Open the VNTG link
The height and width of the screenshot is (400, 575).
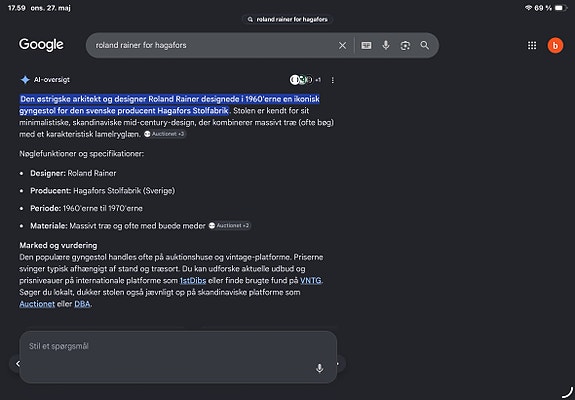click(311, 280)
